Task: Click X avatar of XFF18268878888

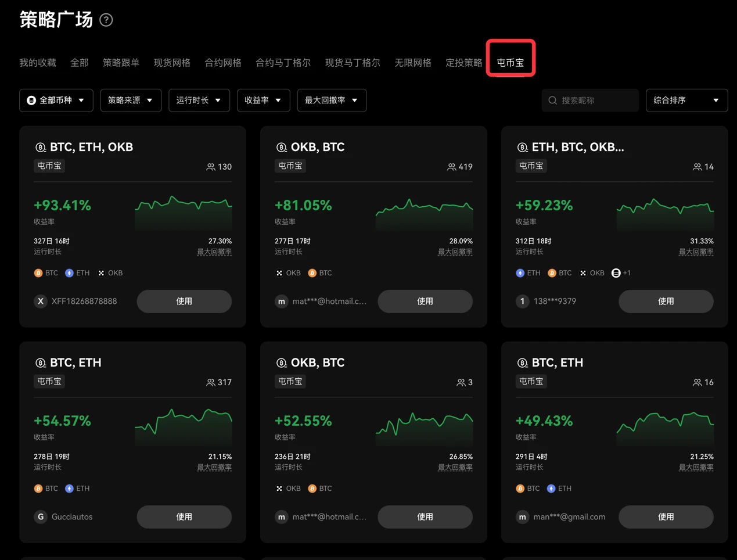Action: point(41,301)
